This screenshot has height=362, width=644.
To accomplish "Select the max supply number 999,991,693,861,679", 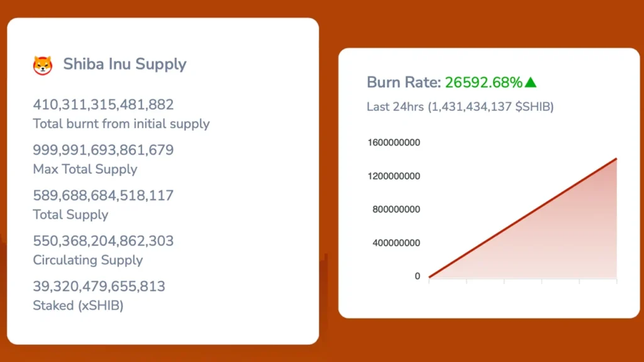I will (103, 150).
